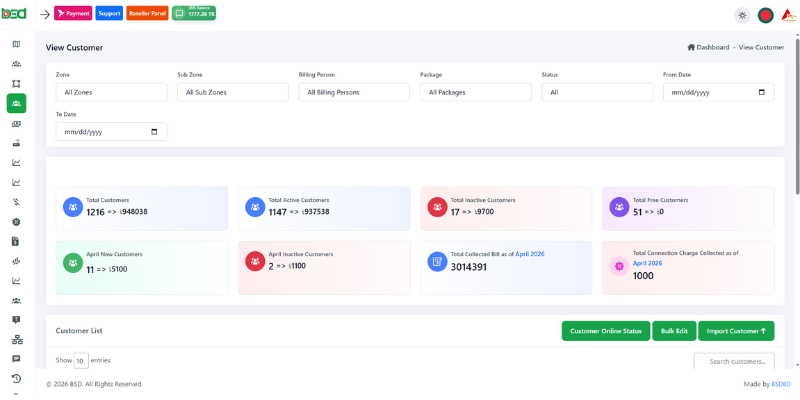The height and width of the screenshot is (400, 800).
Task: Click the history clock icon in sidebar
Action: pyautogui.click(x=16, y=378)
